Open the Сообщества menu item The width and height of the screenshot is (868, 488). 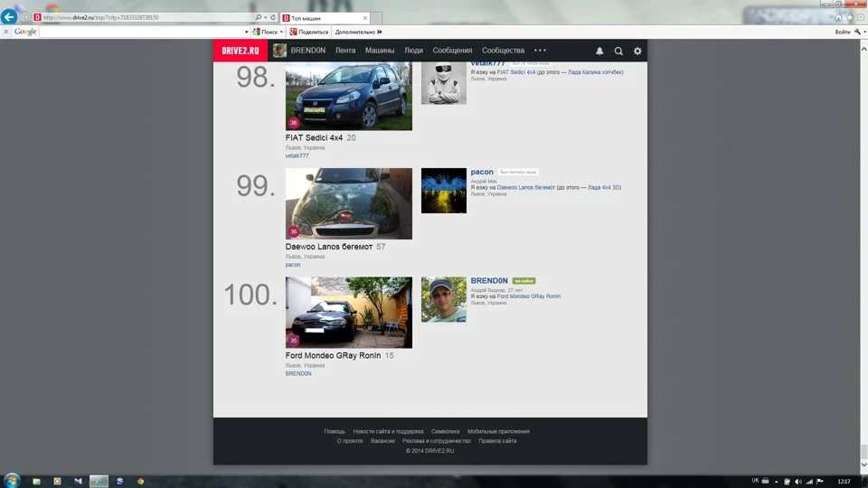coord(503,51)
